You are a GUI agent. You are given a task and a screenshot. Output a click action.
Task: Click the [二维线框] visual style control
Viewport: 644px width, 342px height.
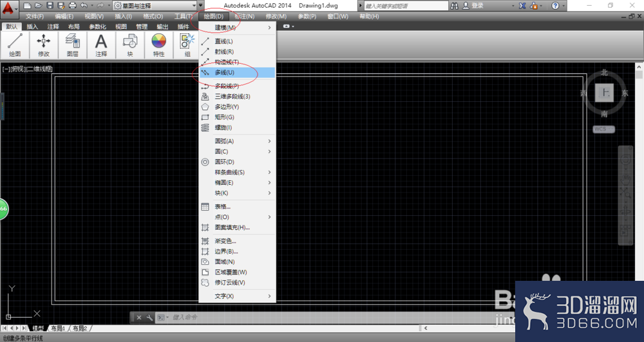(x=39, y=69)
